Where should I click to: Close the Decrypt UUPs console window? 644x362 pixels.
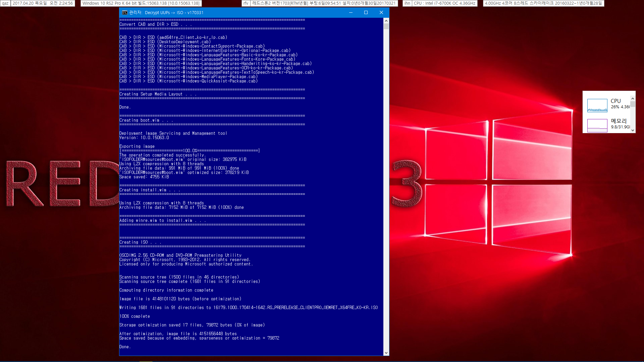(x=381, y=13)
